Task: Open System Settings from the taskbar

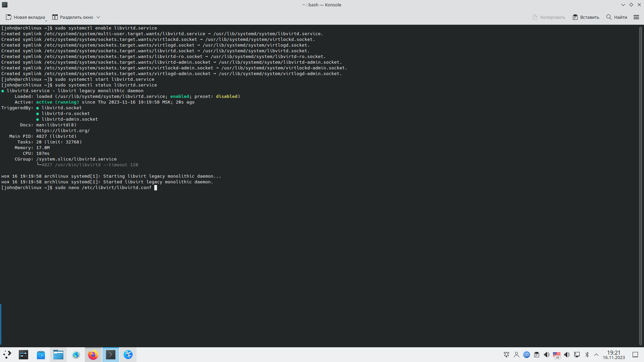Action: pos(24,354)
